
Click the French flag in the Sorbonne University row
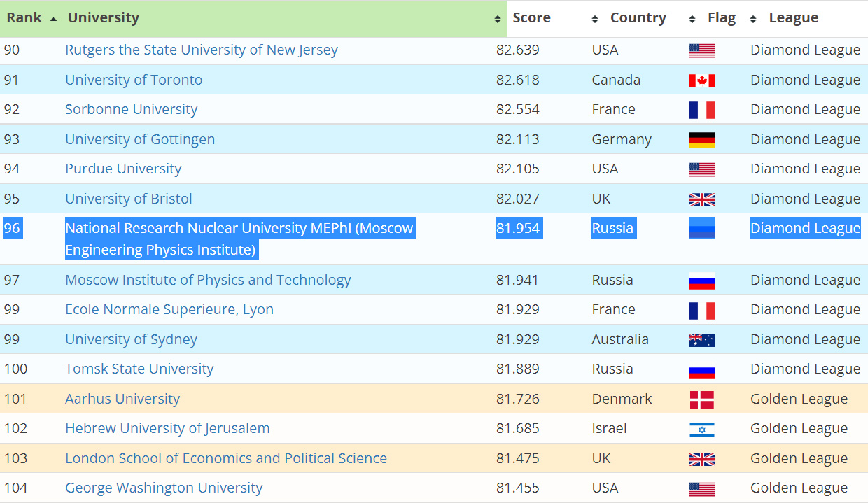pyautogui.click(x=701, y=110)
